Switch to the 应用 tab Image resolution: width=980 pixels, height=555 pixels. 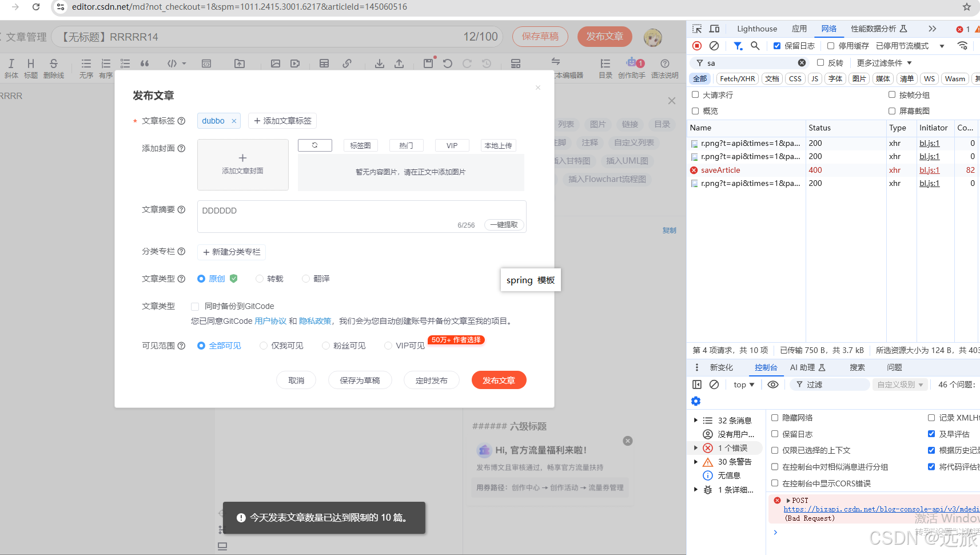[799, 29]
